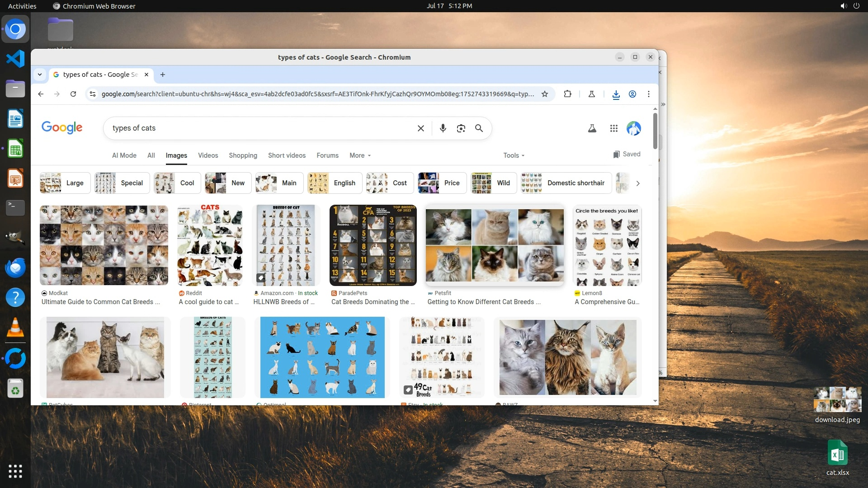Enable the Large image filter chip
868x488 pixels.
pyautogui.click(x=65, y=183)
